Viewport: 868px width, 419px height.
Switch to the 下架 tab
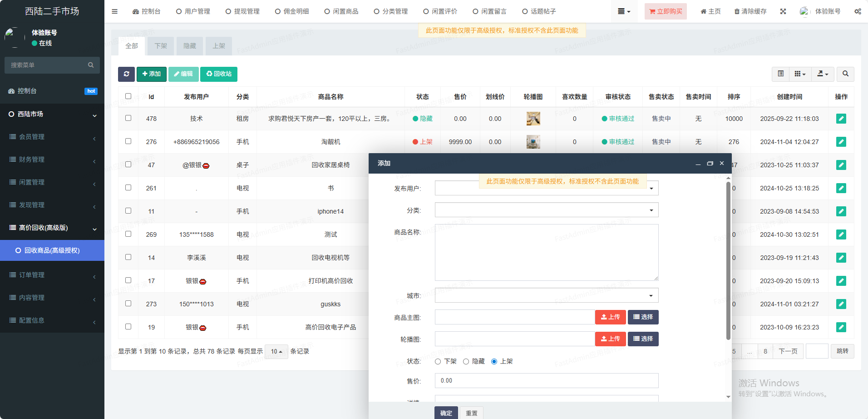[x=161, y=46]
